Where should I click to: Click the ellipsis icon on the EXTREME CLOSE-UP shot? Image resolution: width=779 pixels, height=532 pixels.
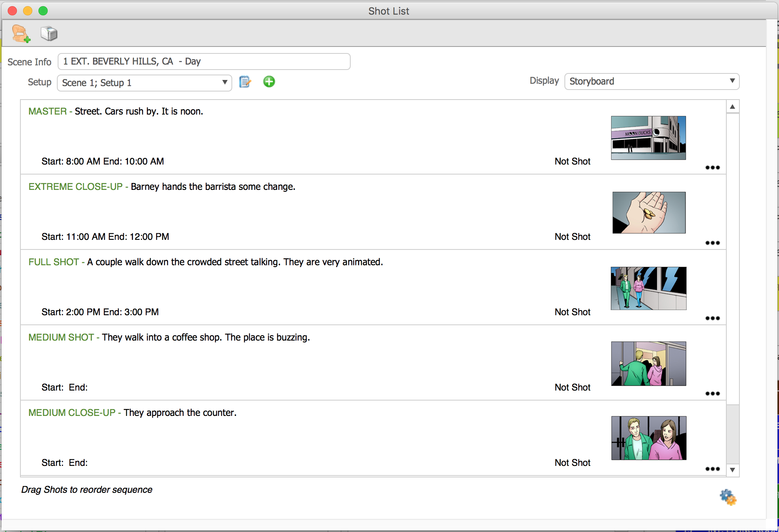click(712, 243)
